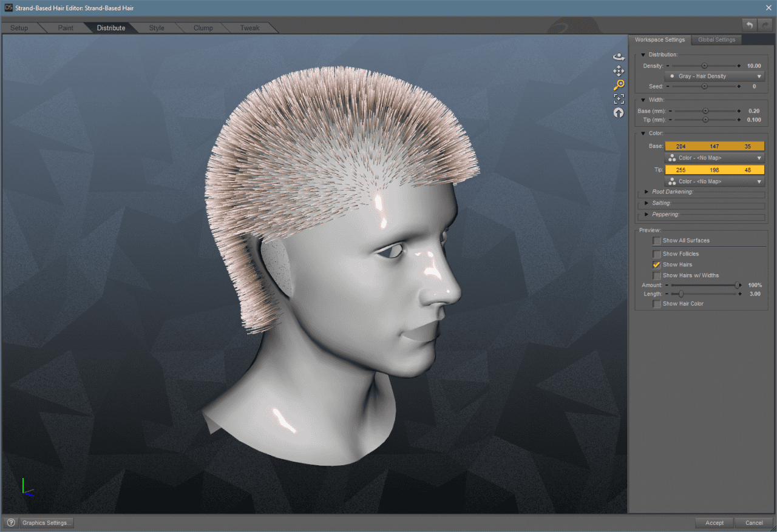Switch to the Style tab

coord(157,27)
